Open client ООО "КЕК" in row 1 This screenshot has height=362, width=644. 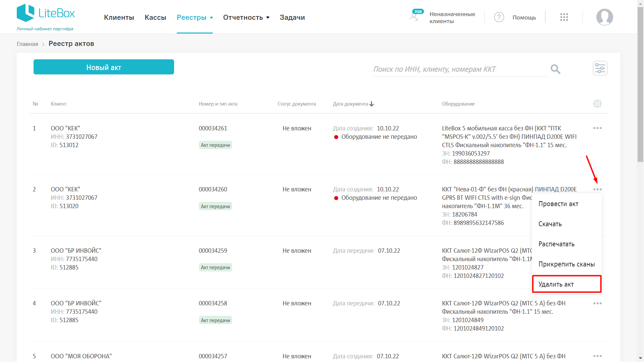[65, 128]
